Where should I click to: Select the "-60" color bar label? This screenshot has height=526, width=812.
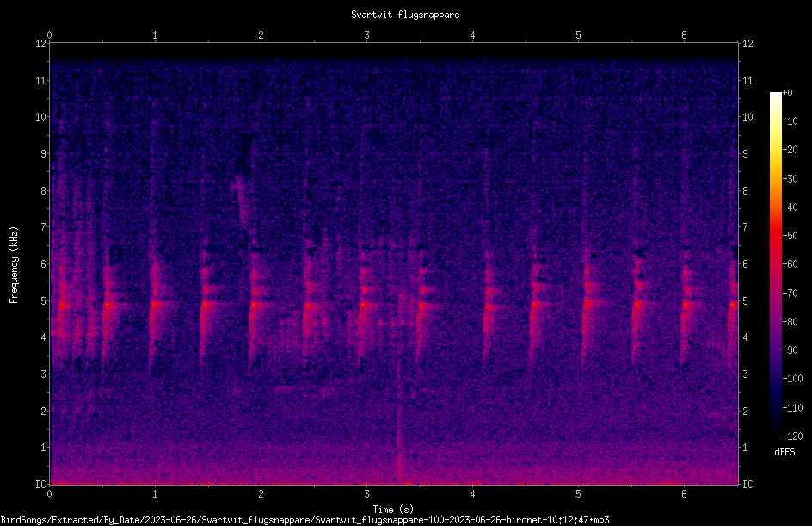click(790, 264)
